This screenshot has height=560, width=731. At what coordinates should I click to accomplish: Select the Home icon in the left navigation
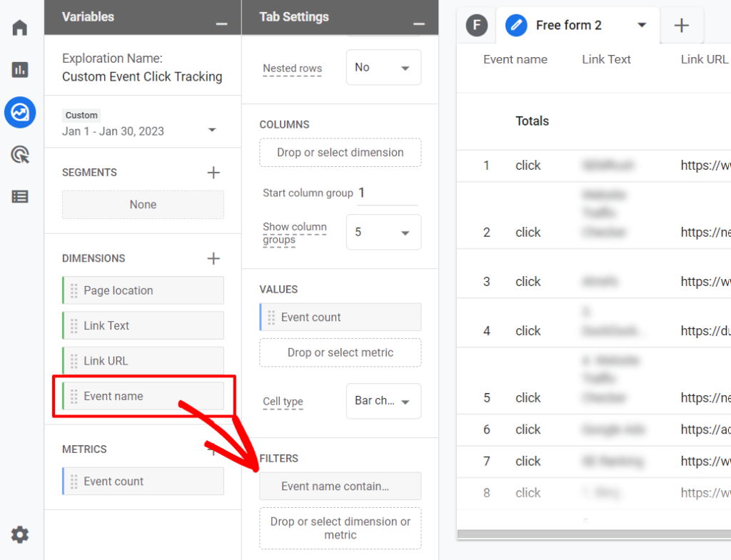pyautogui.click(x=19, y=26)
